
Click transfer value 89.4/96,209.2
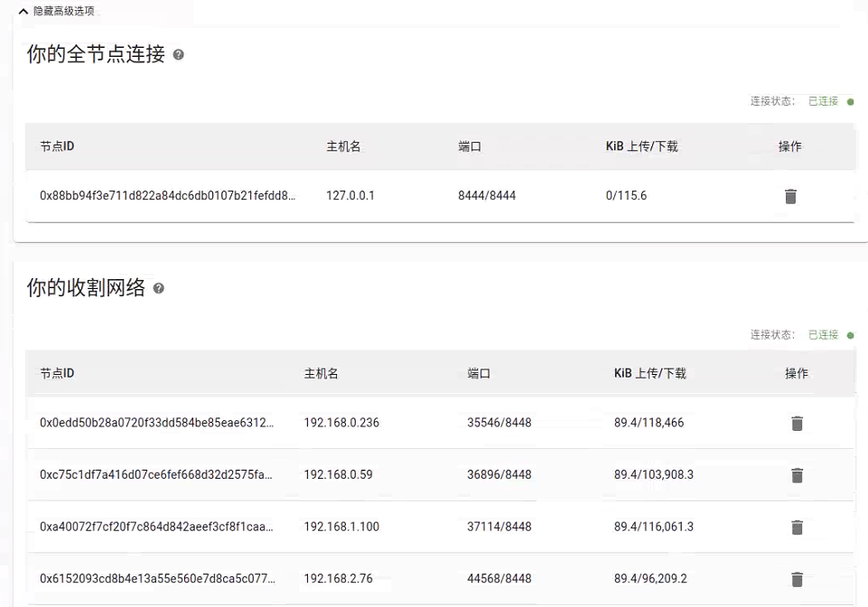(650, 579)
